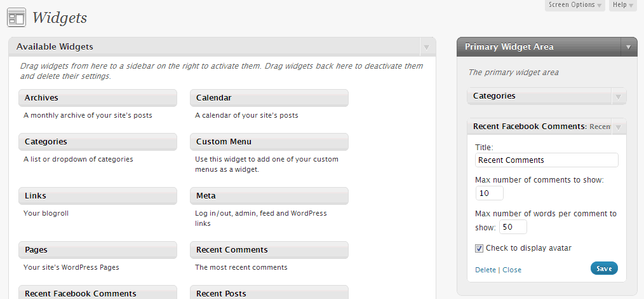Select the Archives available widget
The height and width of the screenshot is (299, 644).
(97, 98)
